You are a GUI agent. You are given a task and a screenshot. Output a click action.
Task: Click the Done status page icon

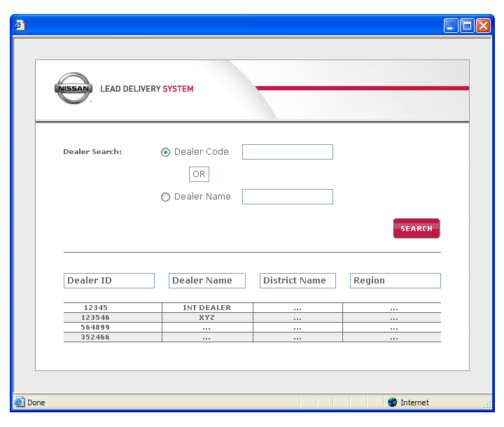[x=20, y=402]
